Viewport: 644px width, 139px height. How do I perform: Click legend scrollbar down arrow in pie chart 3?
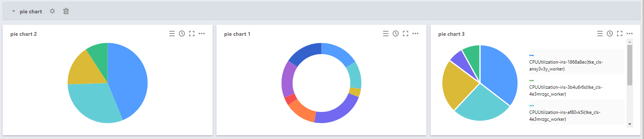(630, 124)
